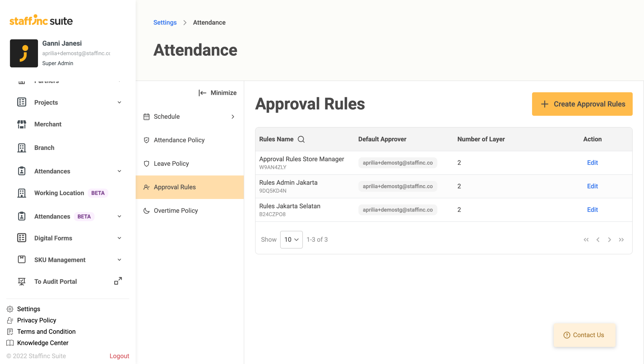Click the Minimize collapse arrow icon
Image resolution: width=644 pixels, height=364 pixels.
point(203,93)
